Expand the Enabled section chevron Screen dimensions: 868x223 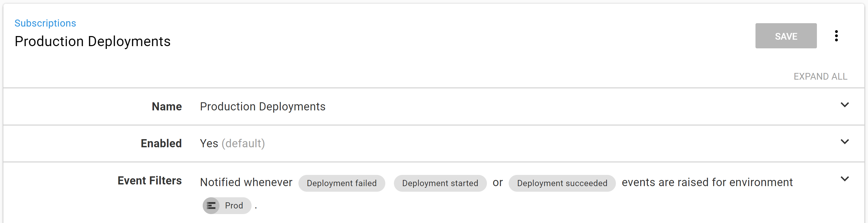click(x=845, y=142)
